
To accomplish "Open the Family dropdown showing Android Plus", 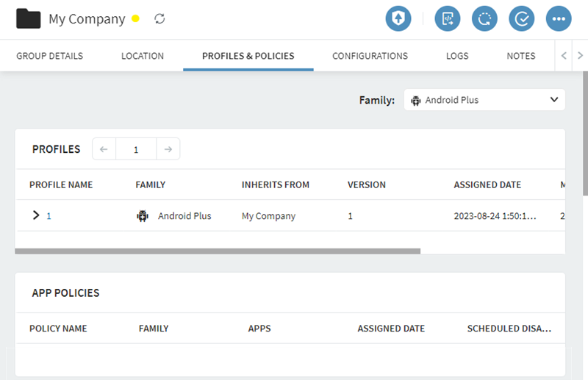I will coord(484,100).
